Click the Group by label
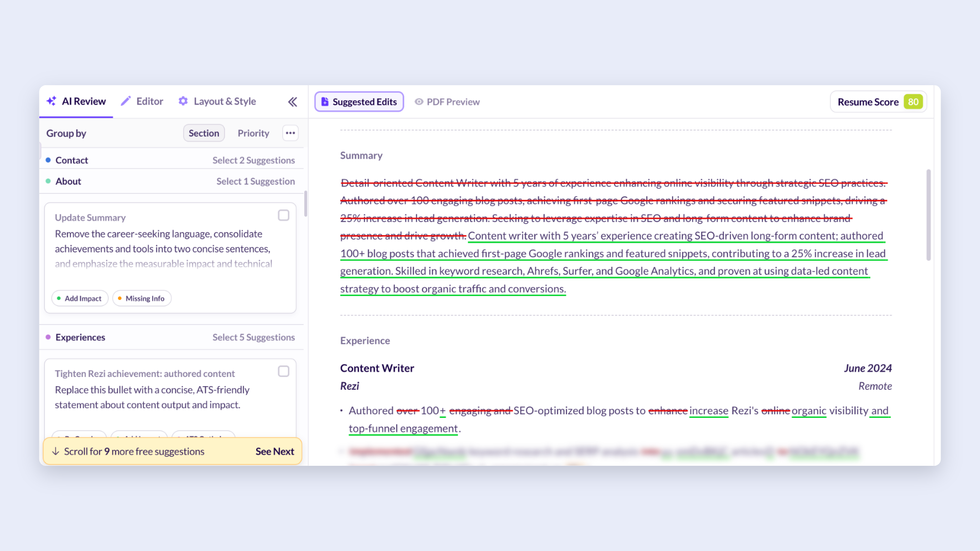Screen dimensions: 980x551 66,133
